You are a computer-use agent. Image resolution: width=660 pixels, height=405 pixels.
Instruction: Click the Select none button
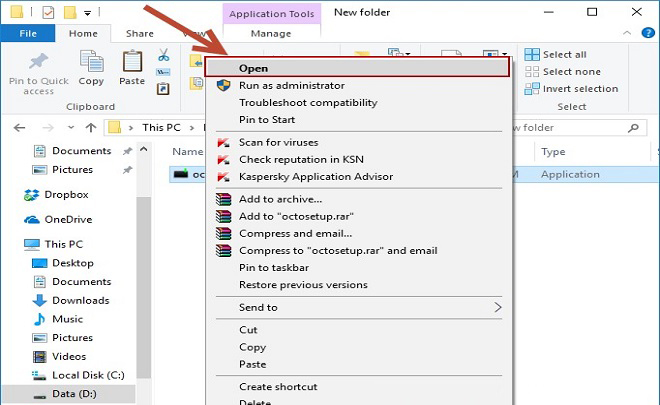tap(563, 72)
